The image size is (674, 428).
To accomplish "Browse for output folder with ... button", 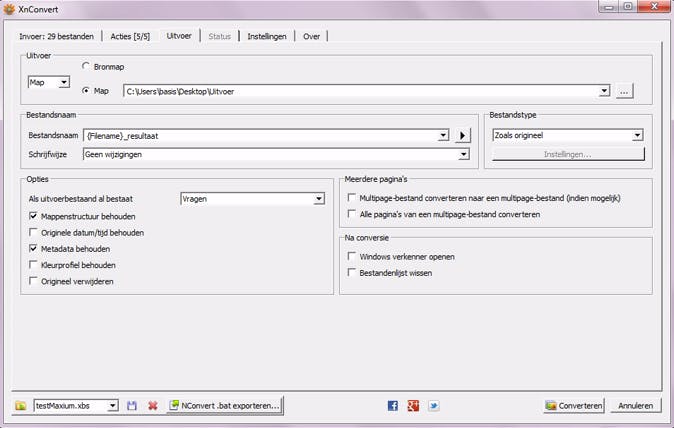I will click(x=624, y=91).
